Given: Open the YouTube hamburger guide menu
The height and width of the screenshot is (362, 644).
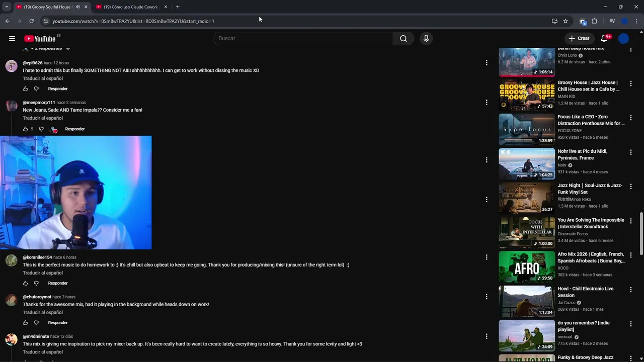Looking at the screenshot, I should pyautogui.click(x=12, y=38).
